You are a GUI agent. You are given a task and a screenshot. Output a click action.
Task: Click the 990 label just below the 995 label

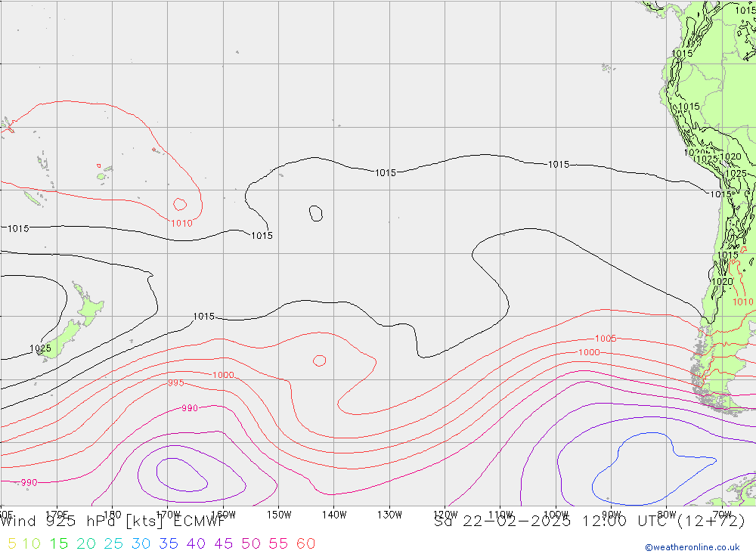point(190,408)
